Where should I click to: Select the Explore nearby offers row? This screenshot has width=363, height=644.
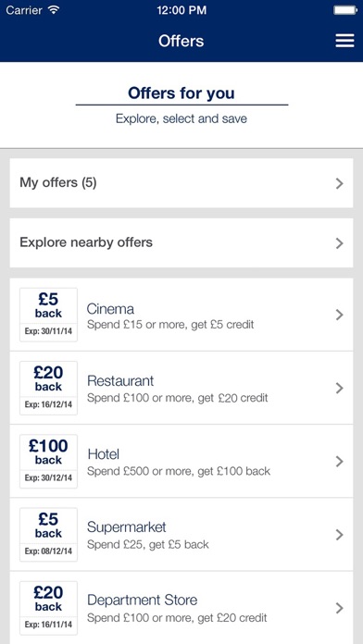coord(181,243)
